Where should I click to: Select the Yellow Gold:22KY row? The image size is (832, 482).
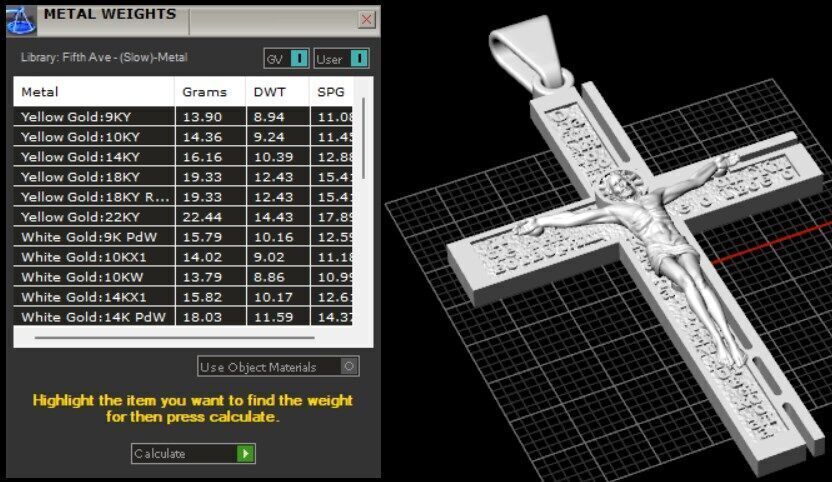tap(183, 217)
